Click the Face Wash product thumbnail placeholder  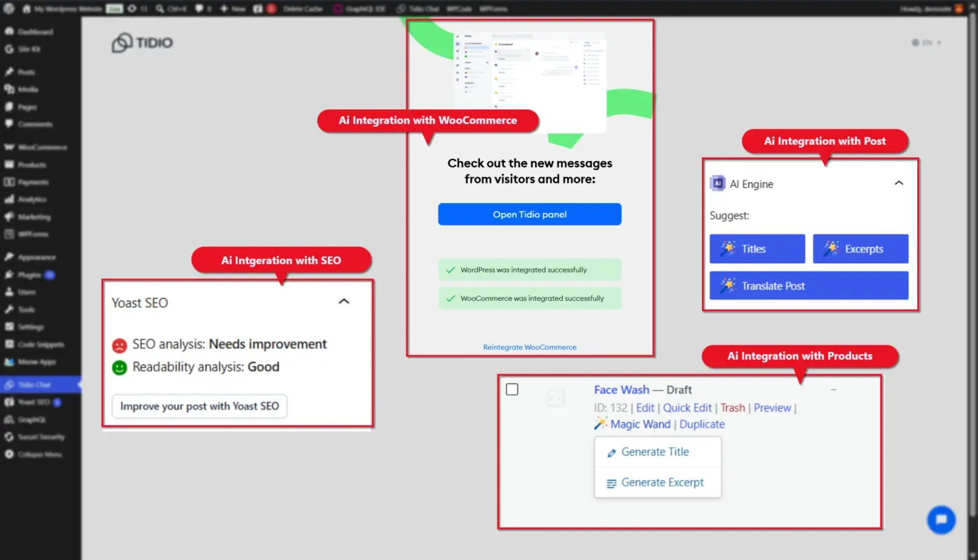[x=556, y=398]
